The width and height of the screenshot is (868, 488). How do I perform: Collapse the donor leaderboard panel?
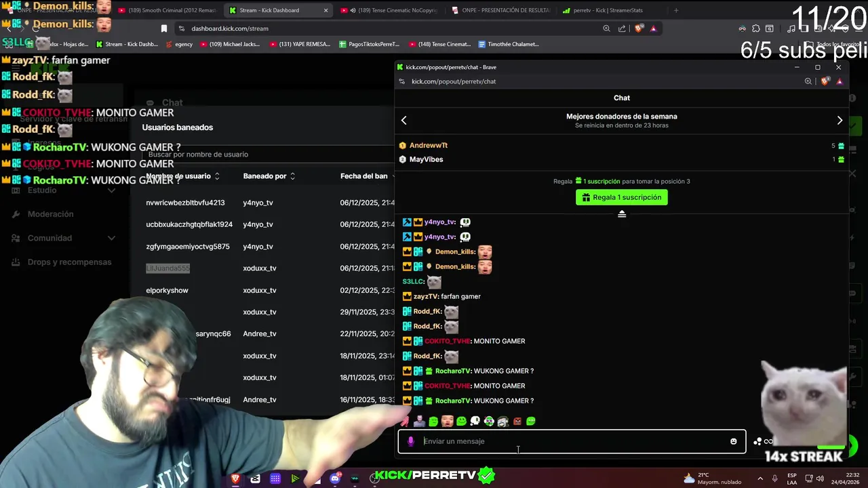[x=622, y=214]
